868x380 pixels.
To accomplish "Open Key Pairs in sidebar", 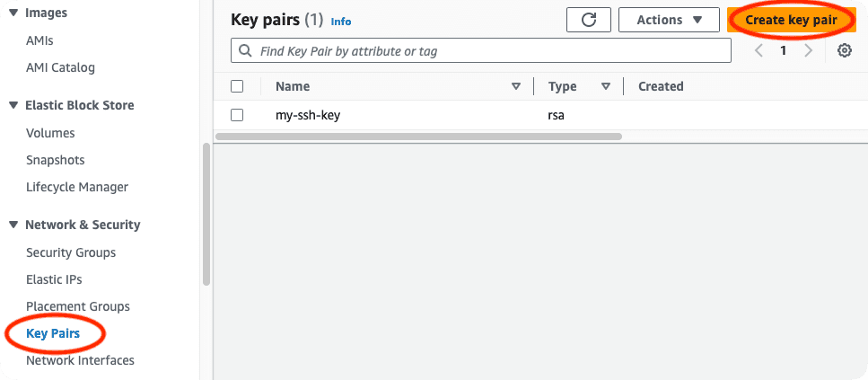I will [53, 333].
